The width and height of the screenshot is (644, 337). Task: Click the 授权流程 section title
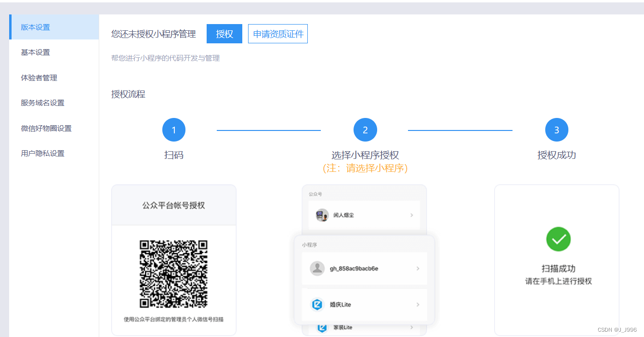coord(128,94)
